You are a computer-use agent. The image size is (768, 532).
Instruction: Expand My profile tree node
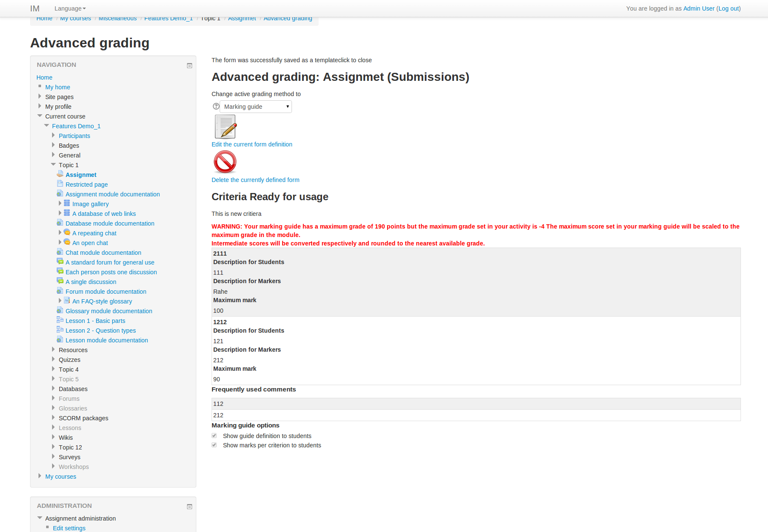tap(40, 106)
